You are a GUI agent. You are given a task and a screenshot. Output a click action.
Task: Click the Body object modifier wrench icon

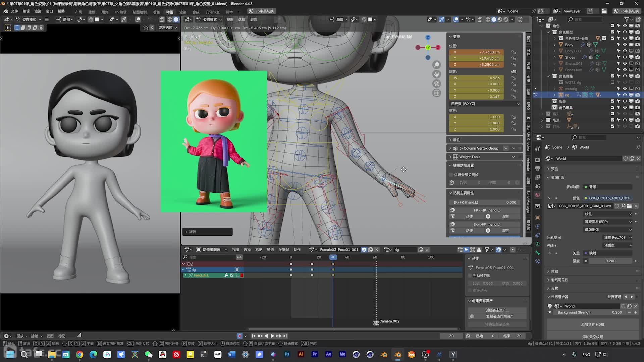tap(583, 45)
